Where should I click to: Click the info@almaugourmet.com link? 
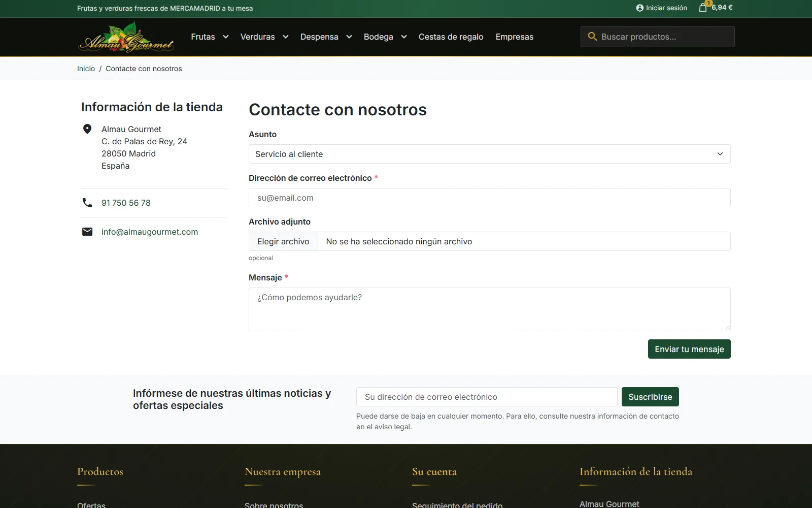[150, 232]
